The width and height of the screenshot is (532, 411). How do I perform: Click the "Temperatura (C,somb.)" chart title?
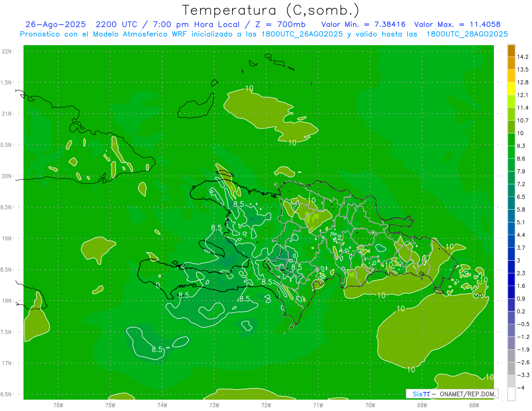point(271,10)
